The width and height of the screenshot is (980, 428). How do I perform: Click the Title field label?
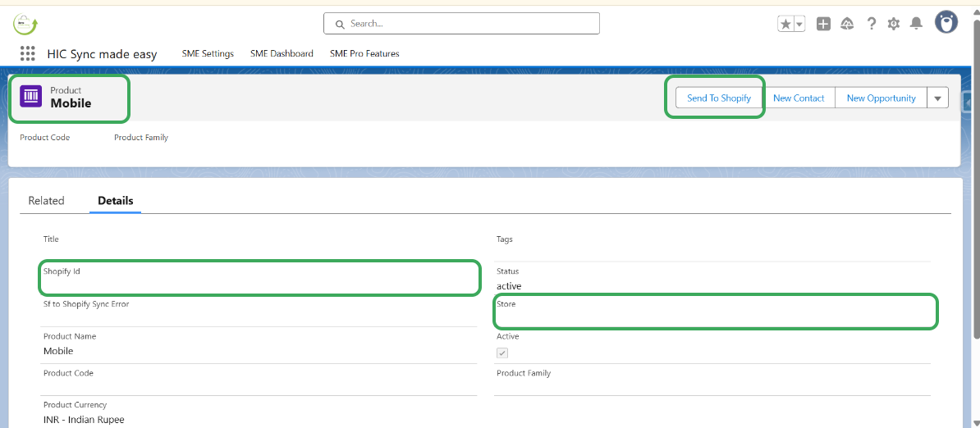51,239
